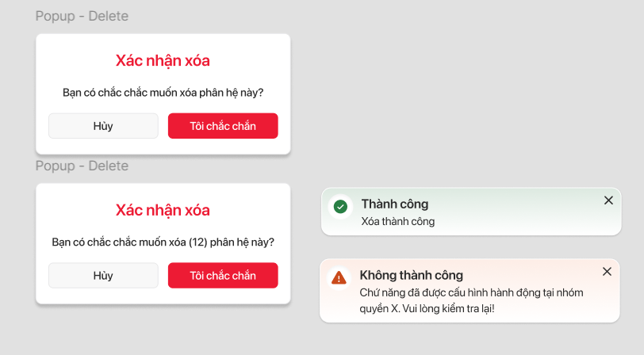Click the Thành công heading
The height and width of the screenshot is (355, 644).
click(x=395, y=204)
